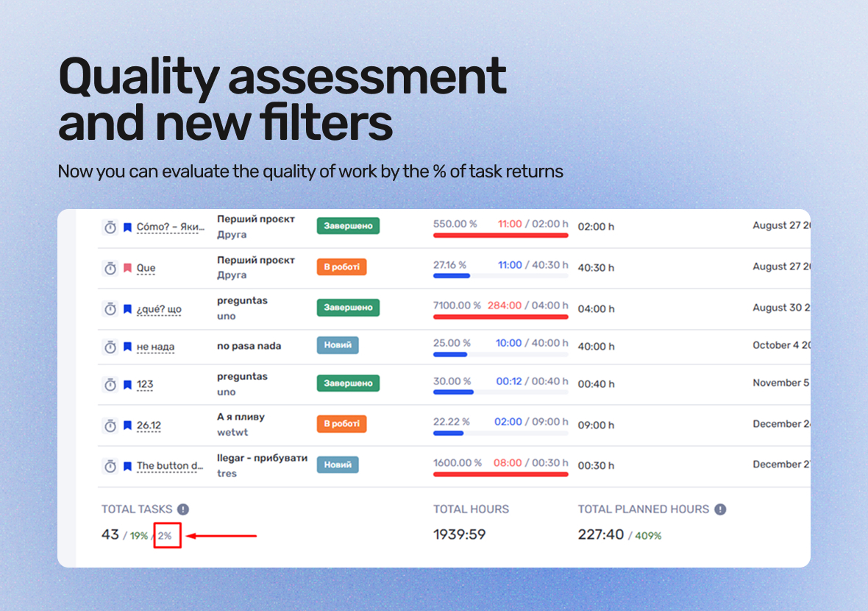Open the task named 26.12
This screenshot has width=868, height=611.
[149, 425]
